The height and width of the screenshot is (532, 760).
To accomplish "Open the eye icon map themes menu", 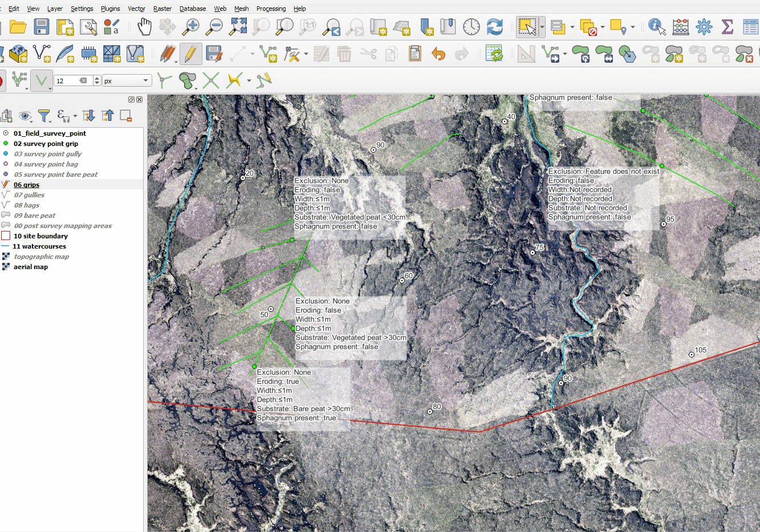I will pos(25,116).
